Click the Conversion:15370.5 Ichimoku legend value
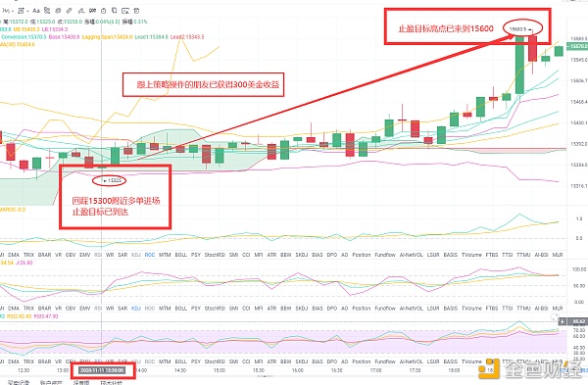Screen dimensions: 588x385 pos(24,37)
